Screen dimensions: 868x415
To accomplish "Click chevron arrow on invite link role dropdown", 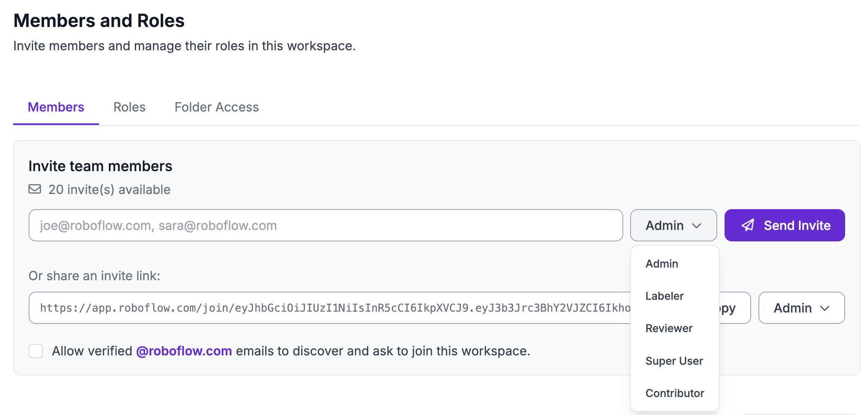I will pyautogui.click(x=825, y=308).
